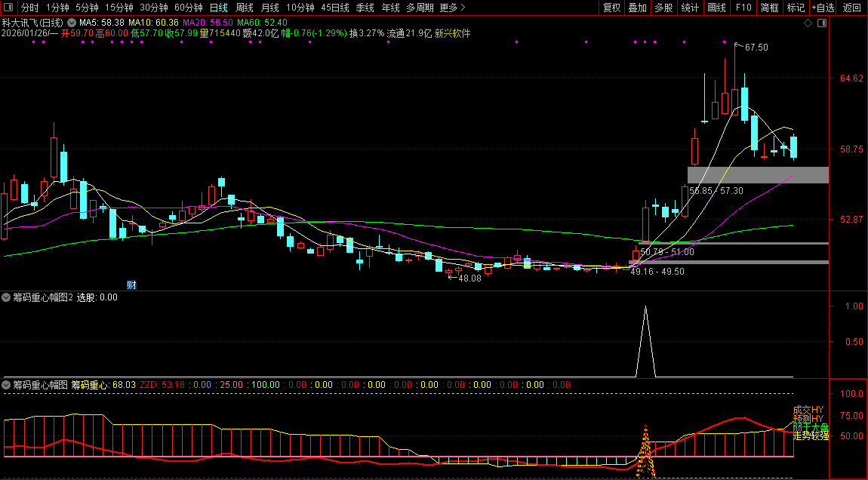
Task: Click the 55.85 - 57.30 gray gap zone
Action: pyautogui.click(x=758, y=174)
